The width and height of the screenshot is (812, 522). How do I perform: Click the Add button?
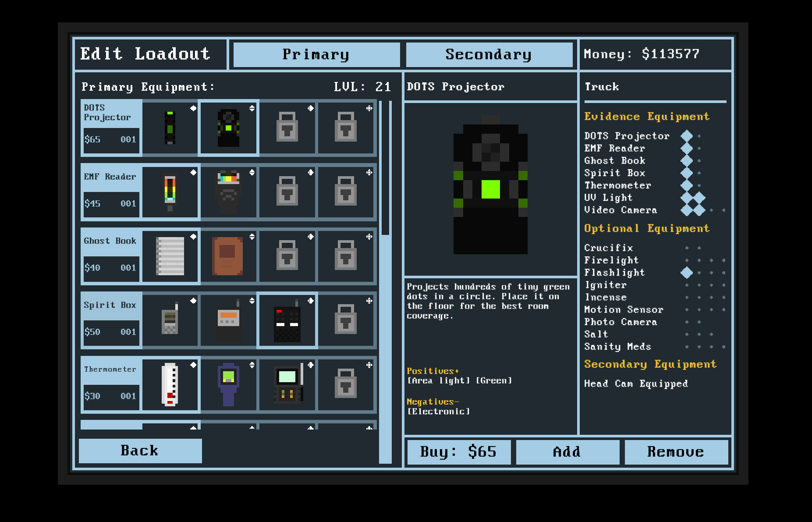click(x=567, y=452)
